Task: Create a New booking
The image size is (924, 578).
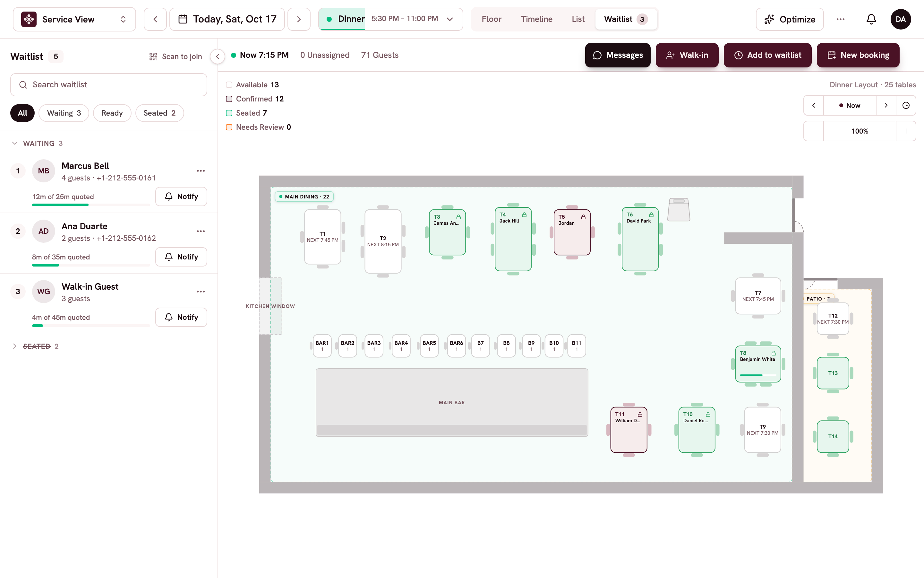Action: pyautogui.click(x=858, y=55)
